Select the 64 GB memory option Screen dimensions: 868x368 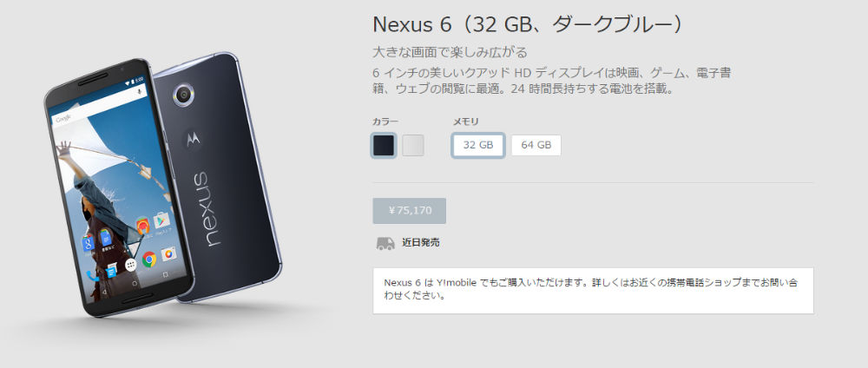[x=536, y=146]
